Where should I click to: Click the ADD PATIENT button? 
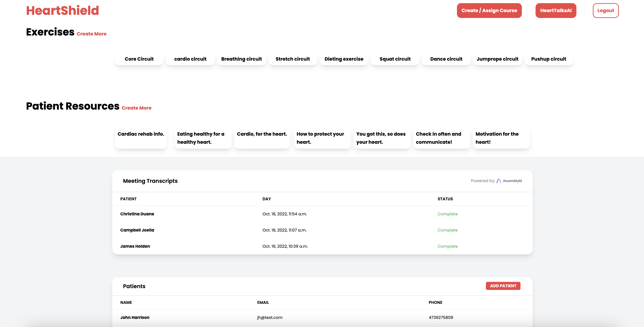503,286
